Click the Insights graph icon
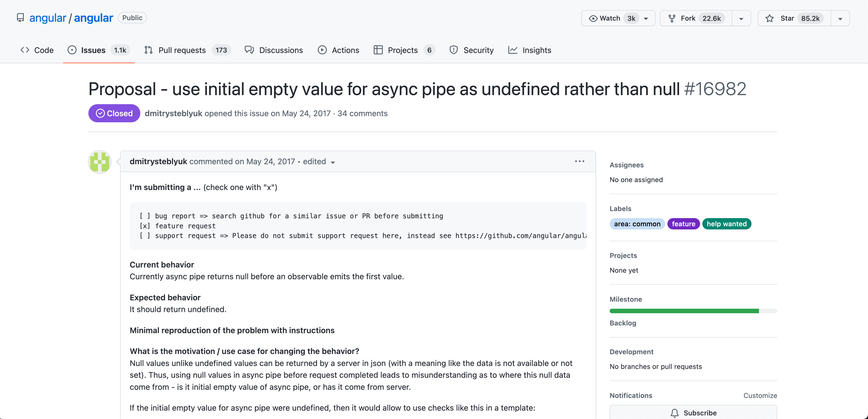Image resolution: width=868 pixels, height=419 pixels. (x=512, y=50)
